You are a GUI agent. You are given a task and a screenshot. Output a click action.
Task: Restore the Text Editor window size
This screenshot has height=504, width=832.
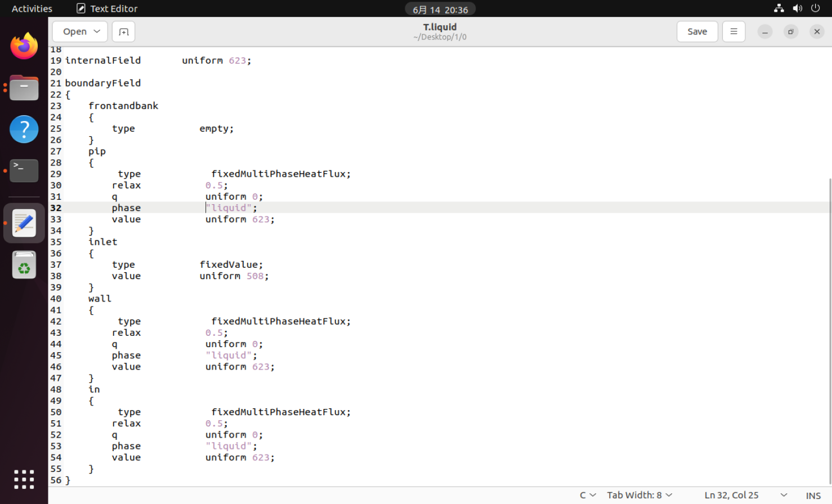[x=791, y=32]
